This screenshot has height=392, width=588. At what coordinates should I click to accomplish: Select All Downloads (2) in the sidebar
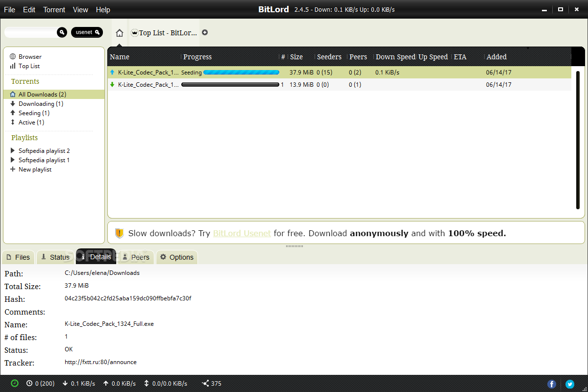click(x=54, y=94)
